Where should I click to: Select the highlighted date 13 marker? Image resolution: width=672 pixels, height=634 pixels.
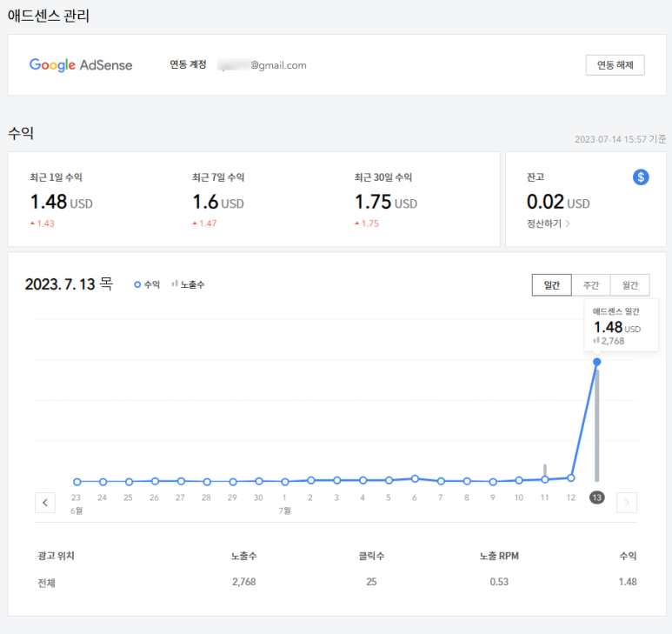597,497
